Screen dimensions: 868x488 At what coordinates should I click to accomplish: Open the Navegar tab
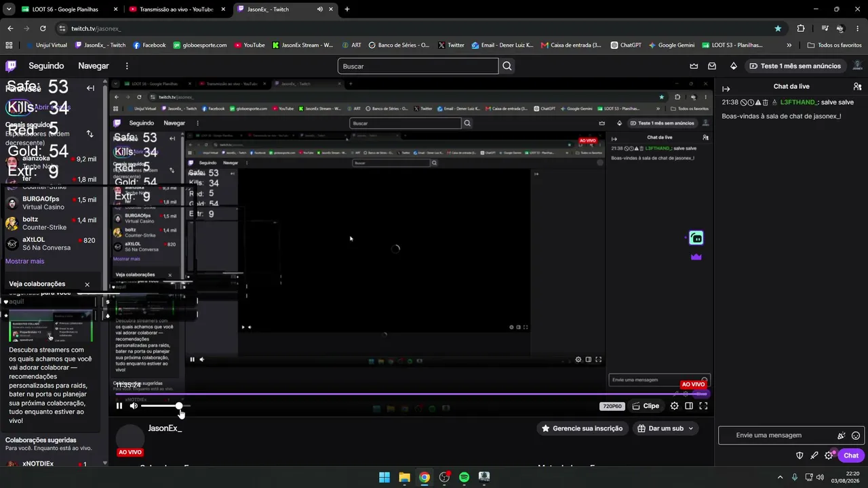[94, 66]
